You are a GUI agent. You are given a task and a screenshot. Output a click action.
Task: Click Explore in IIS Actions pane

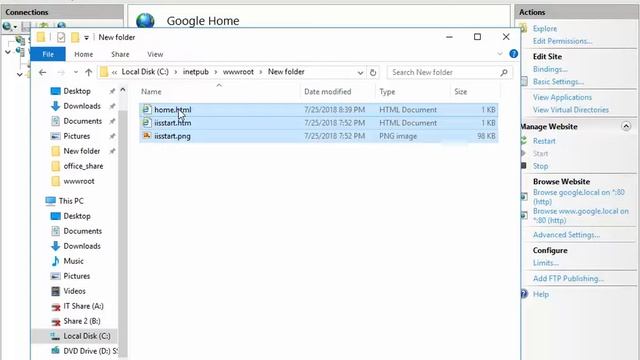coord(545,29)
